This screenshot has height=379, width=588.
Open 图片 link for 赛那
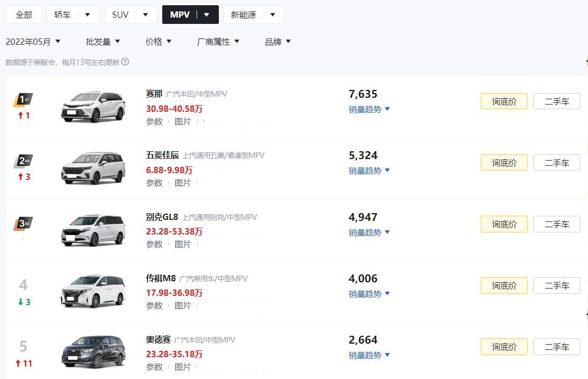(182, 122)
